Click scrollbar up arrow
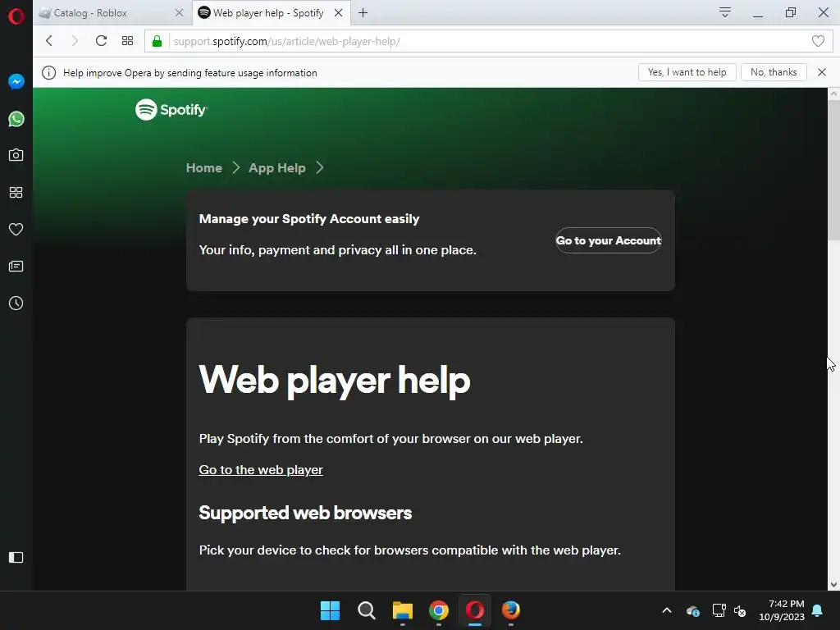The image size is (840, 630). (833, 94)
